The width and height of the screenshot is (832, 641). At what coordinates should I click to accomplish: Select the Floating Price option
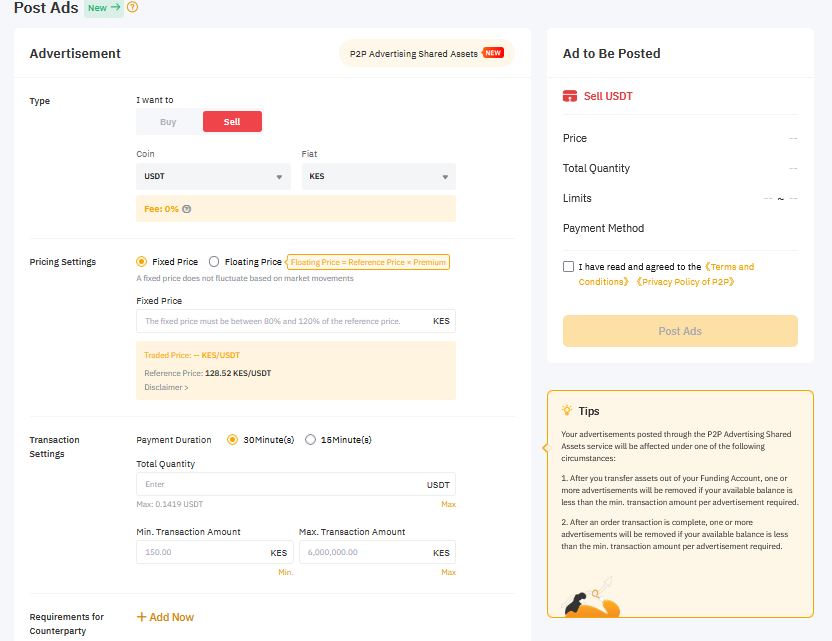[215, 261]
